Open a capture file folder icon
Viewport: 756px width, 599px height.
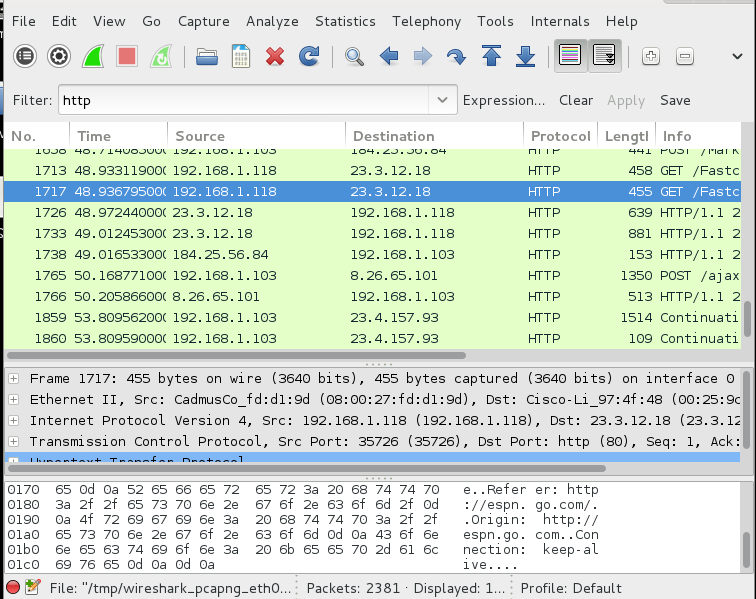point(207,57)
